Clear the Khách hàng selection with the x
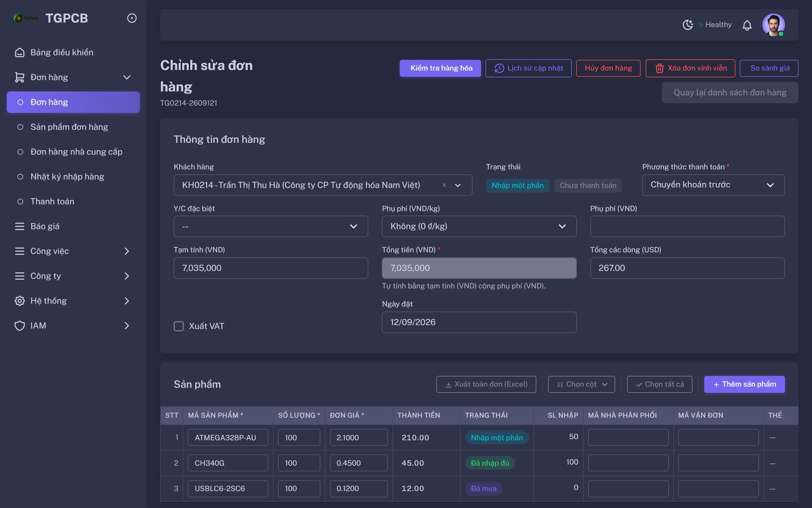 [x=444, y=185]
